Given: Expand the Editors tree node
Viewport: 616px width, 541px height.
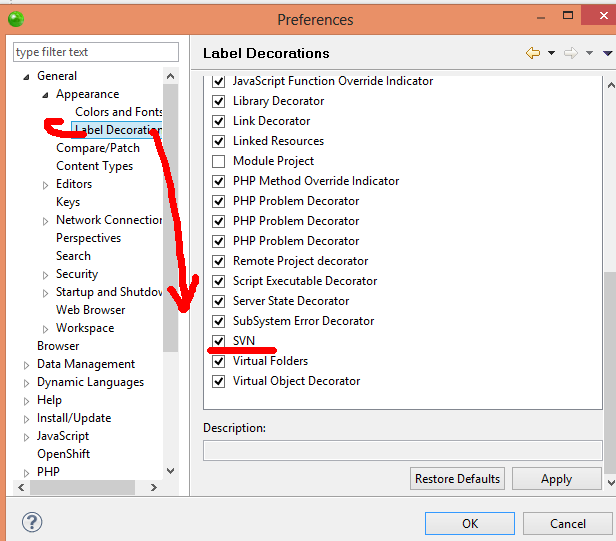Looking at the screenshot, I should tap(46, 185).
